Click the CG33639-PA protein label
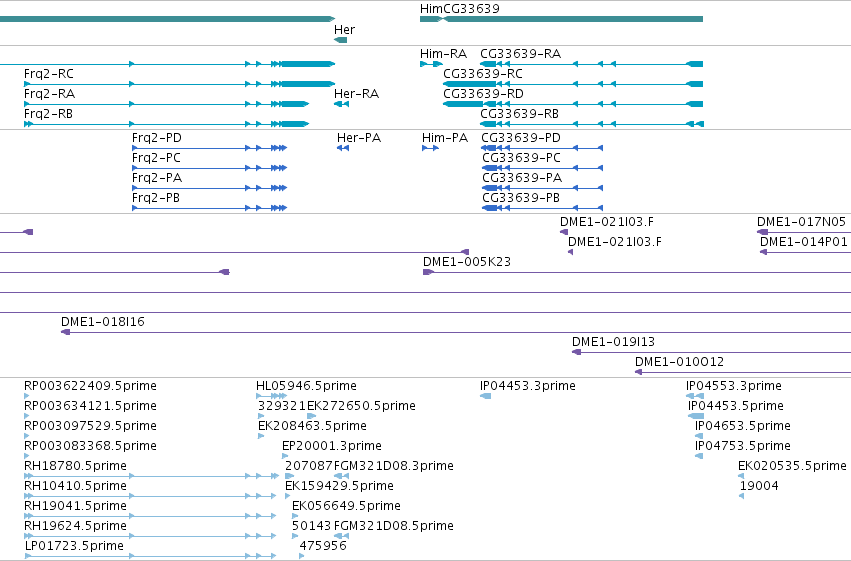 522,178
